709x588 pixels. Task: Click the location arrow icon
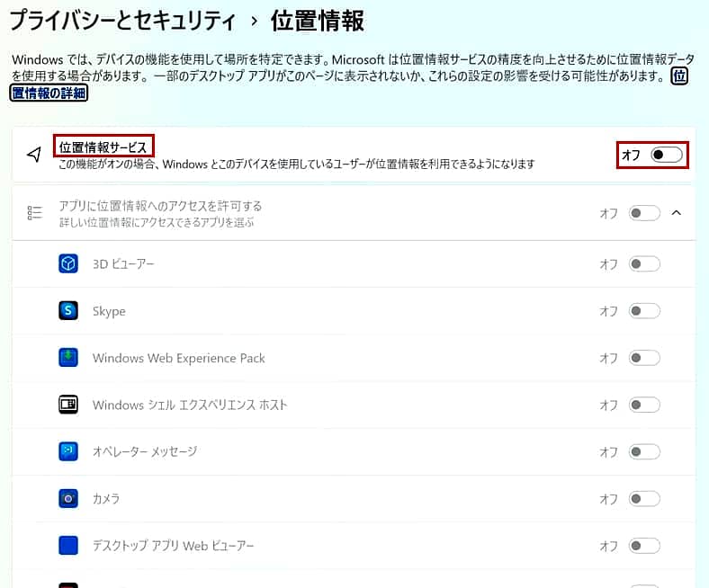click(x=34, y=155)
